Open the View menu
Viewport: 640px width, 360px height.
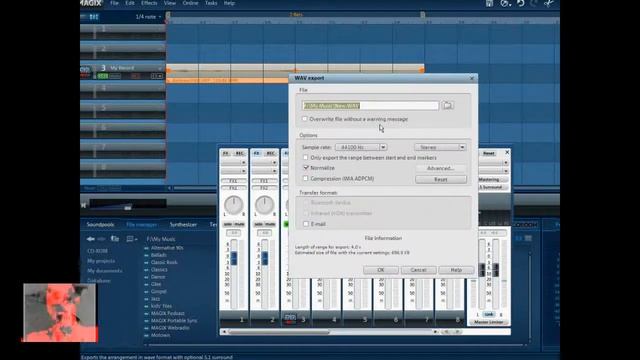[170, 3]
